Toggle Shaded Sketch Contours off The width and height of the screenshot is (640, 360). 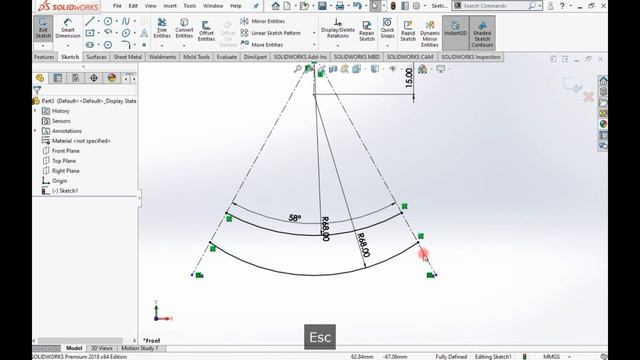[482, 33]
